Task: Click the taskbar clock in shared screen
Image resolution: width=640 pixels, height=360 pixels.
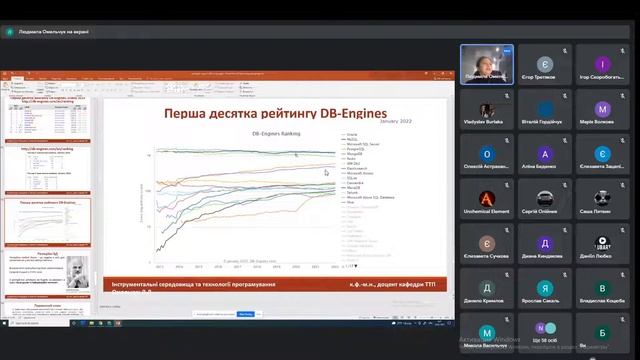Action: tap(440, 323)
